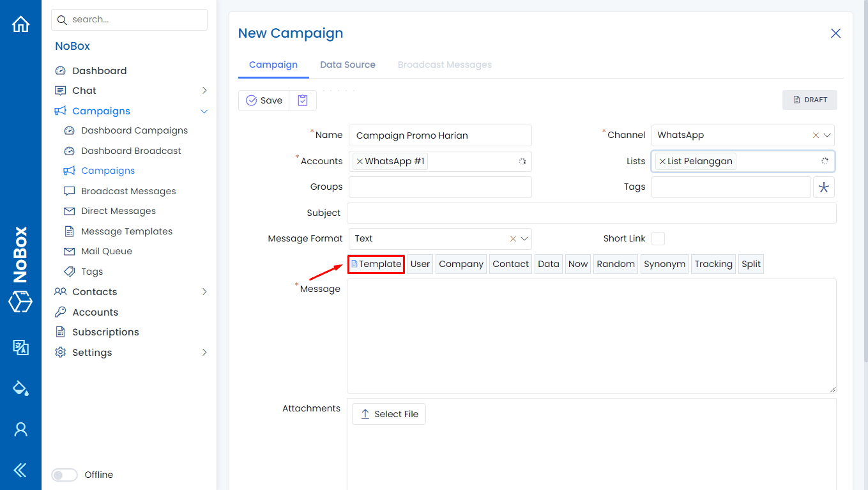The width and height of the screenshot is (868, 490).
Task: Click the clipboard icon beside Save
Action: 303,100
